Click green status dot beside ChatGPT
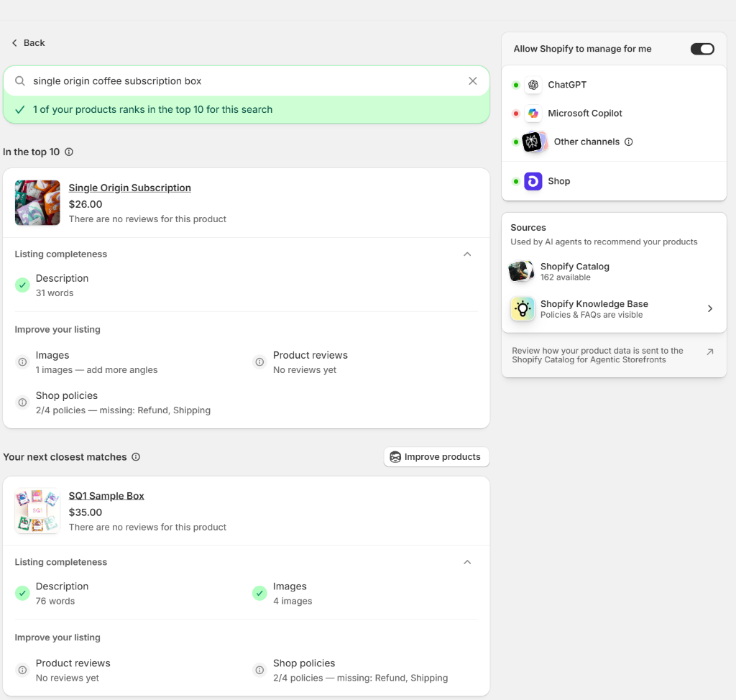The image size is (736, 700). [516, 85]
